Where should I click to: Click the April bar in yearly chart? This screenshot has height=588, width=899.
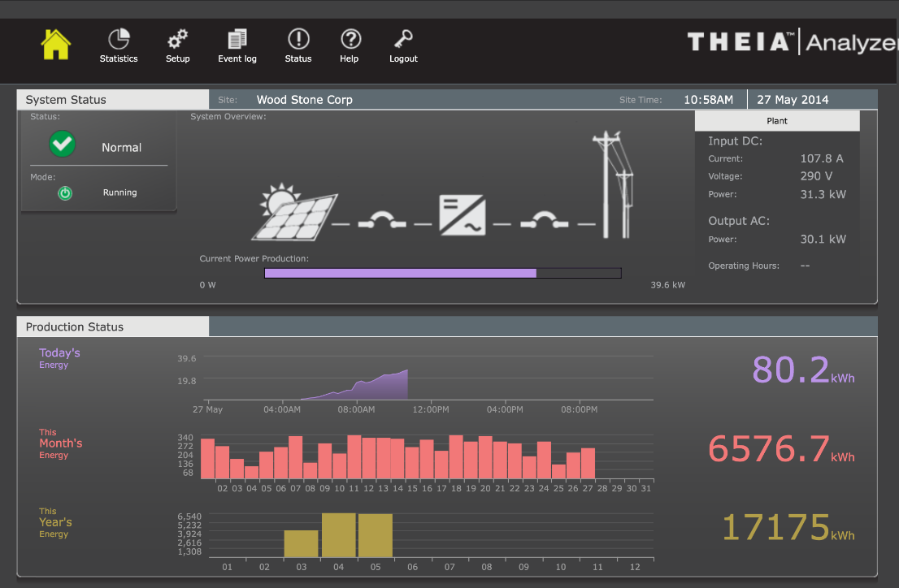[x=338, y=535]
